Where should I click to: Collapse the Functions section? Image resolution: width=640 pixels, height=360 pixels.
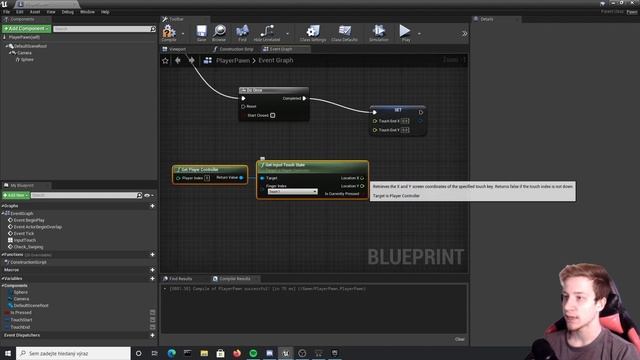point(2,255)
